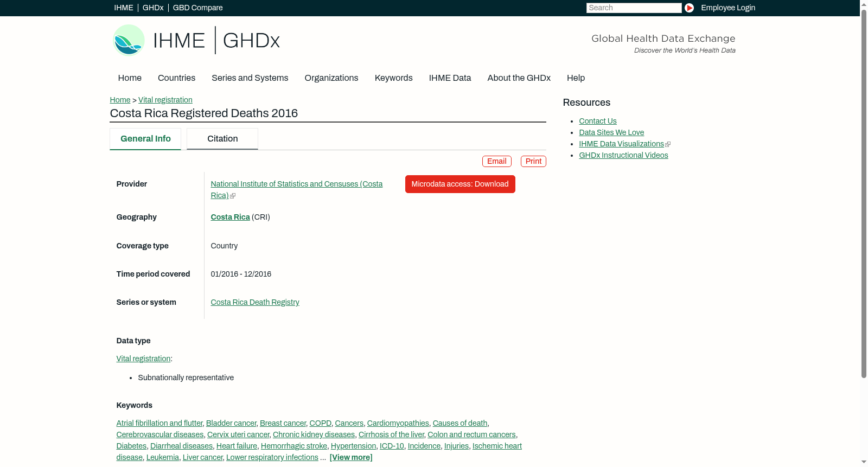
Task: Open the Costa Rica geography link
Action: [231, 217]
